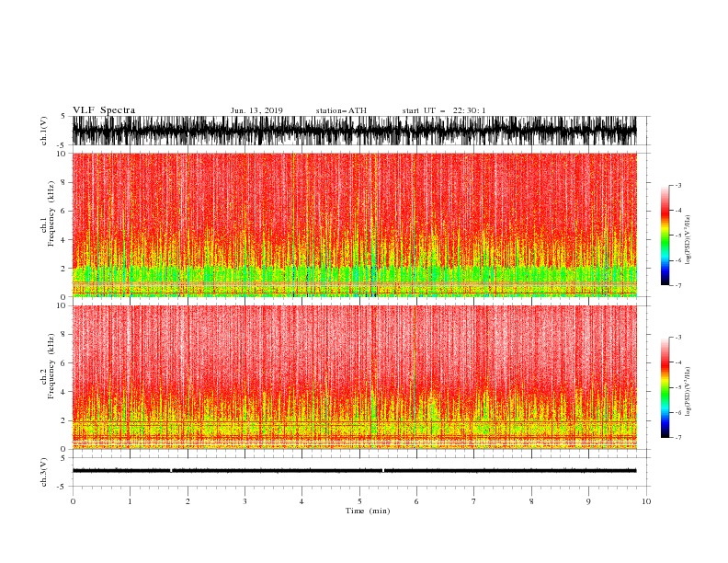Click the time axis tick label 8
728x563 pixels.
[x=531, y=501]
